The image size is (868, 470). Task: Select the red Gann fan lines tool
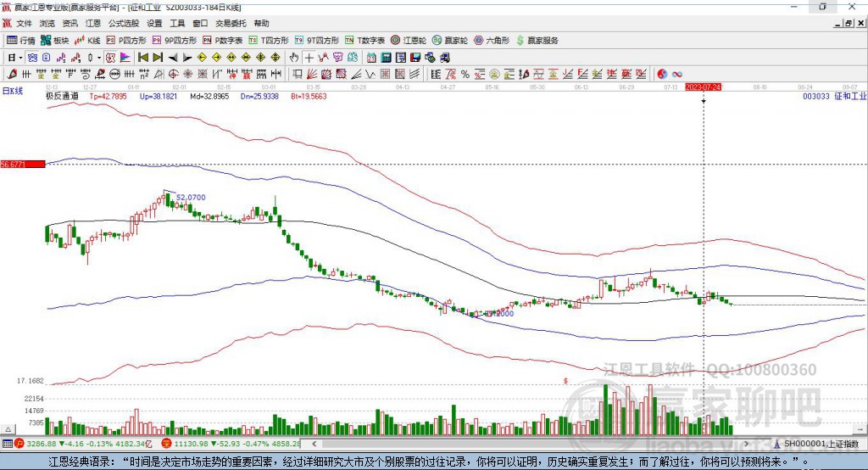point(312,75)
